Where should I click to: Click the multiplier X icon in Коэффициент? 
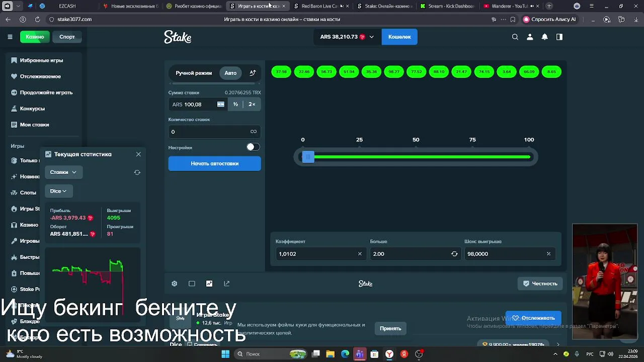click(x=360, y=254)
